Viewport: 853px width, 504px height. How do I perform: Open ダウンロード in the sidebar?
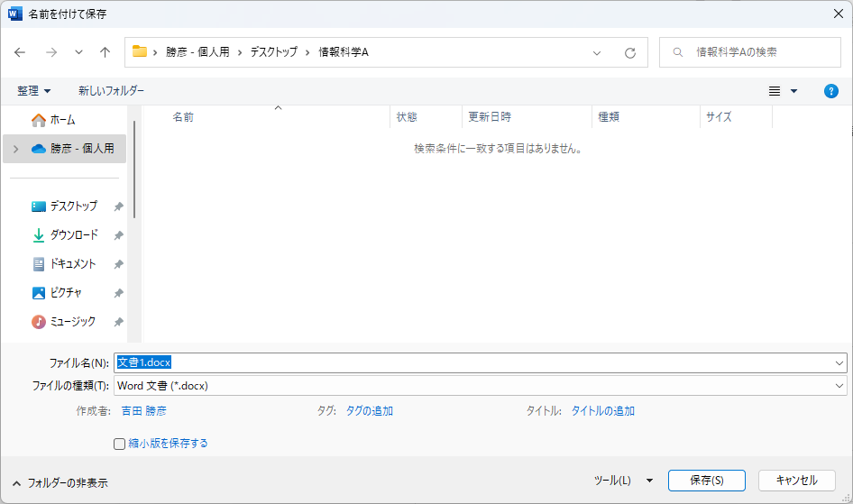tap(65, 235)
